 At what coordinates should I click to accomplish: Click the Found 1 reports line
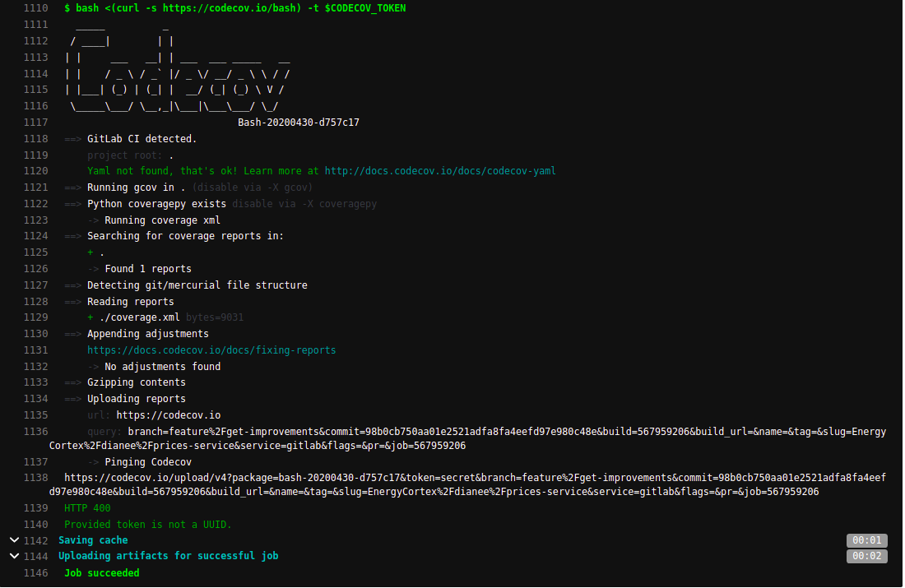tap(148, 269)
